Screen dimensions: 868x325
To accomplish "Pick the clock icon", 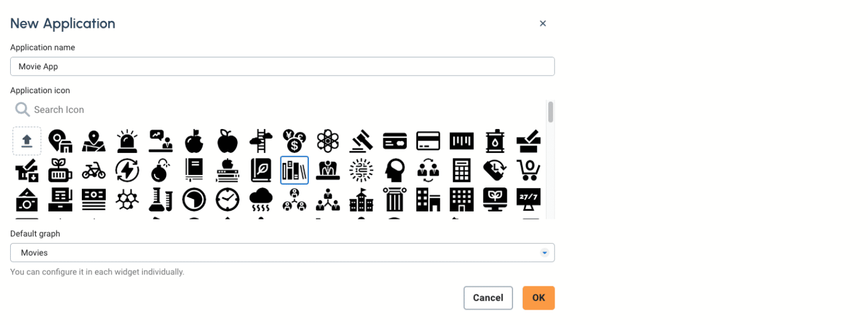I will point(228,199).
